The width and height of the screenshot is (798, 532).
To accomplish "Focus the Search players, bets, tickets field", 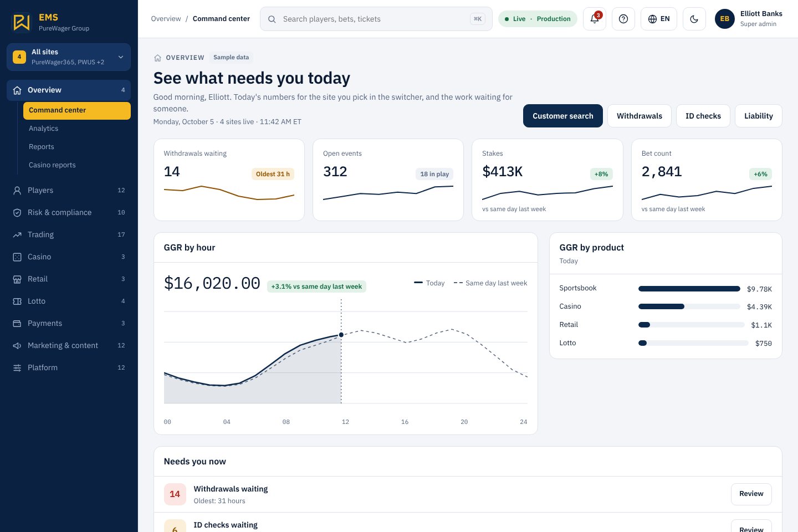I will (x=376, y=19).
